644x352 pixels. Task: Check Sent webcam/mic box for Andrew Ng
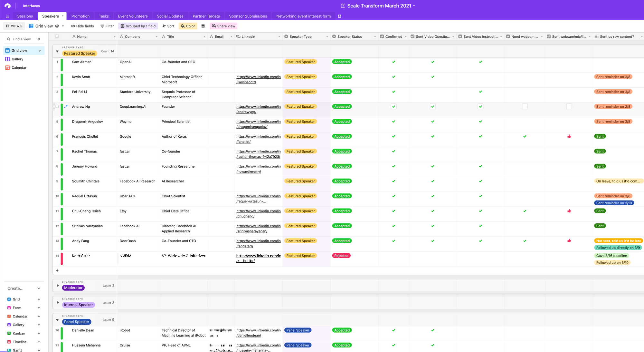(x=569, y=106)
